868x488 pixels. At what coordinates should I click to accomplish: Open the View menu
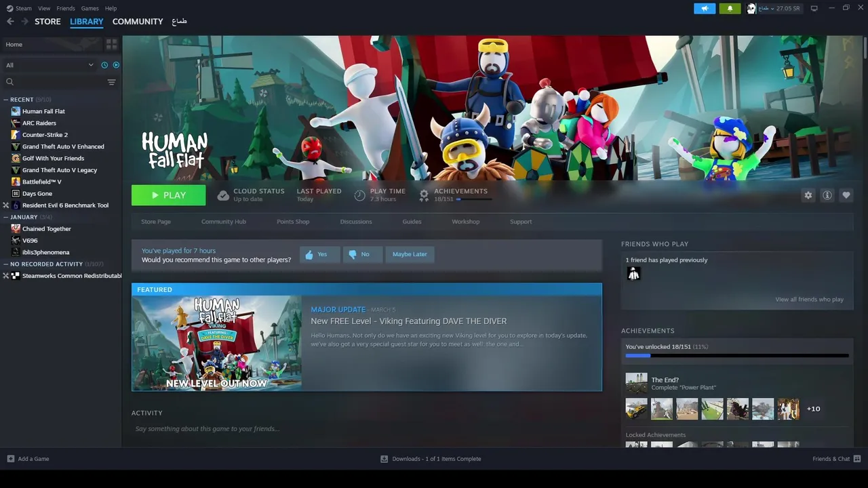coord(44,8)
